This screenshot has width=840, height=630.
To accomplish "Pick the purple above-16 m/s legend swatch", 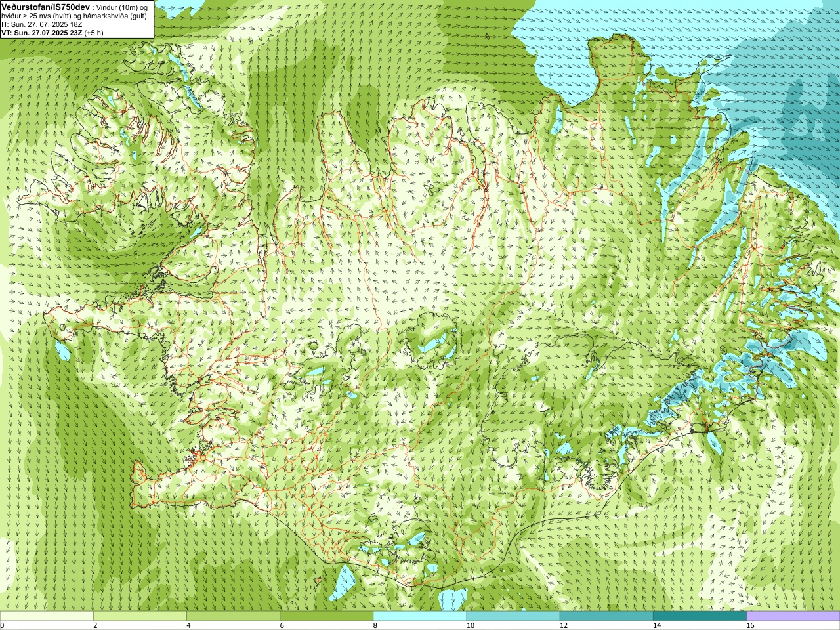I will point(793,616).
